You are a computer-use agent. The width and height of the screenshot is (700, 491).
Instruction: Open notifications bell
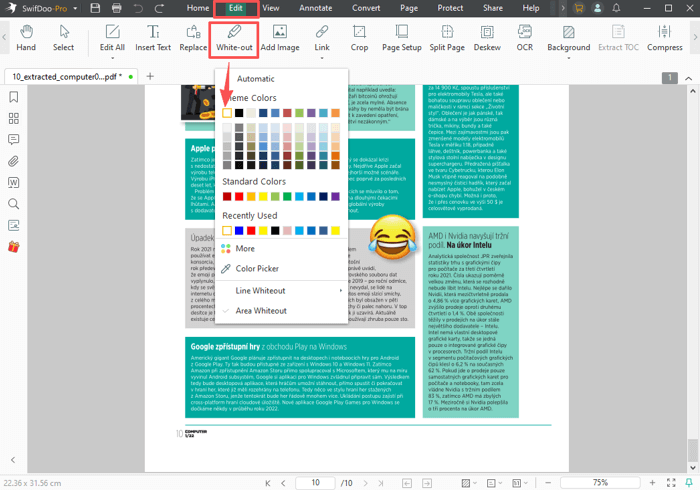617,8
